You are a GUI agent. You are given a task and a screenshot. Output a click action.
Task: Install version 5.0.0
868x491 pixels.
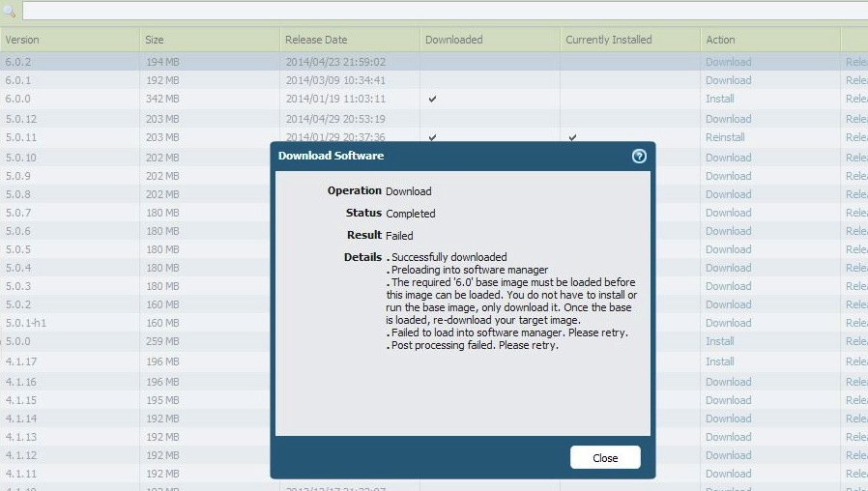[x=720, y=341]
